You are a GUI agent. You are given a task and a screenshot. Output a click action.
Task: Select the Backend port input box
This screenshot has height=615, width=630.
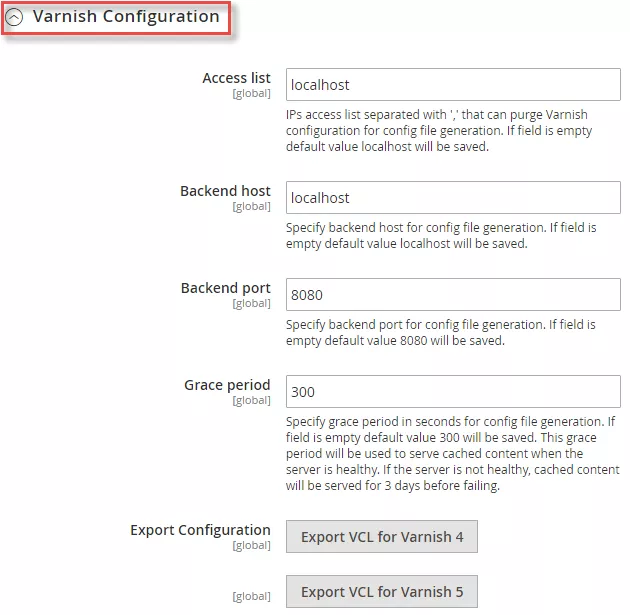453,295
